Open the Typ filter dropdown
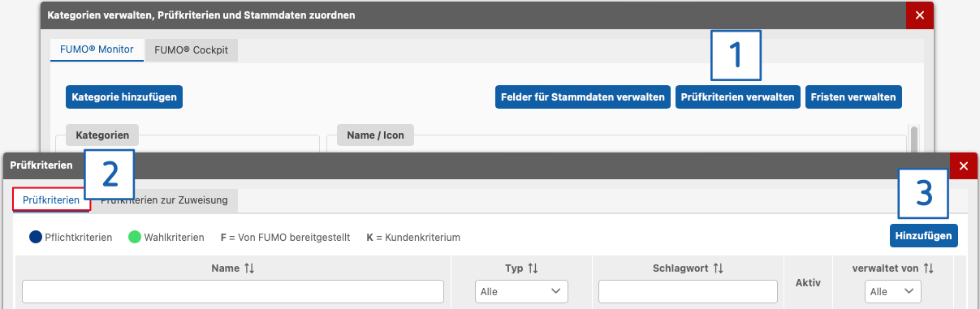The image size is (980, 309). click(x=521, y=291)
